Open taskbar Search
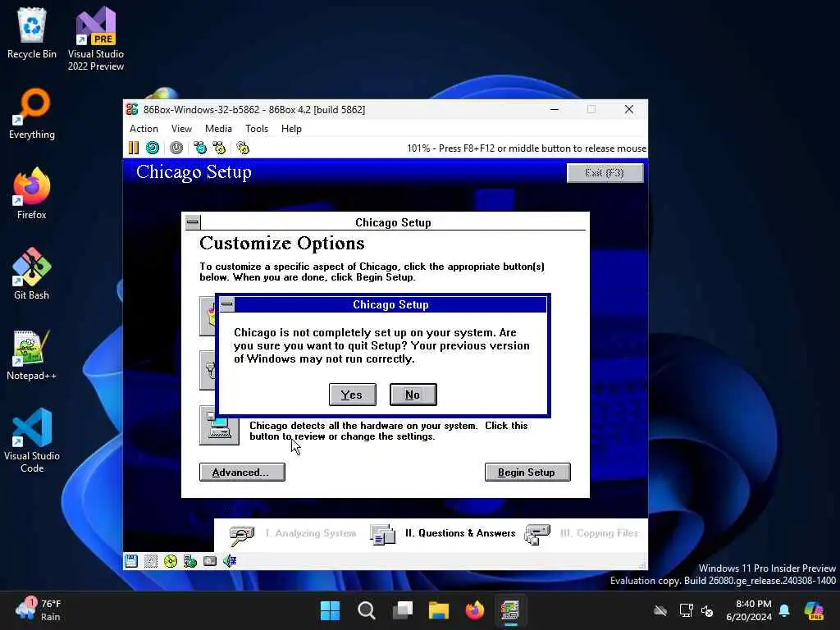840x630 pixels. pyautogui.click(x=367, y=610)
